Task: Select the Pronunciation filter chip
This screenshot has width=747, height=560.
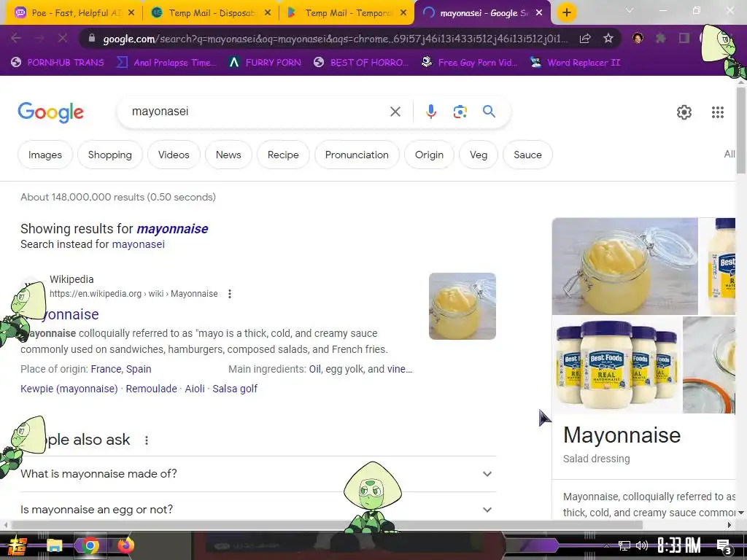Action: 357,155
